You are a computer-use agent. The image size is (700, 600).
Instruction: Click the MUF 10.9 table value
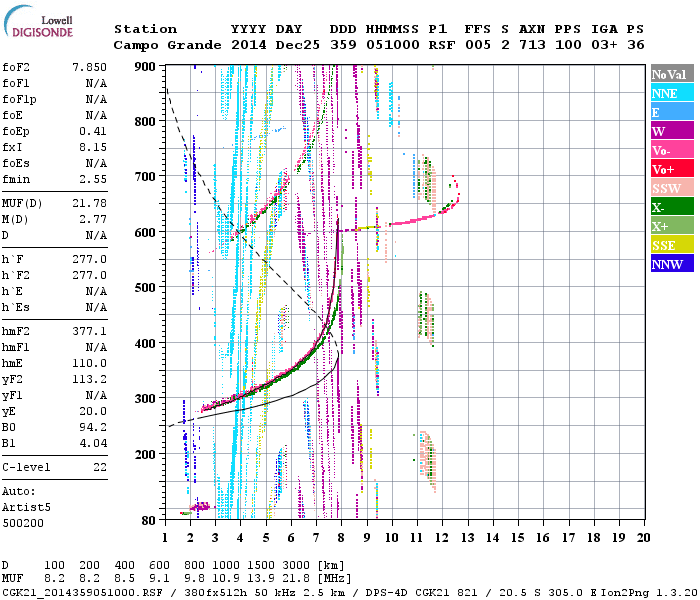coord(225,579)
